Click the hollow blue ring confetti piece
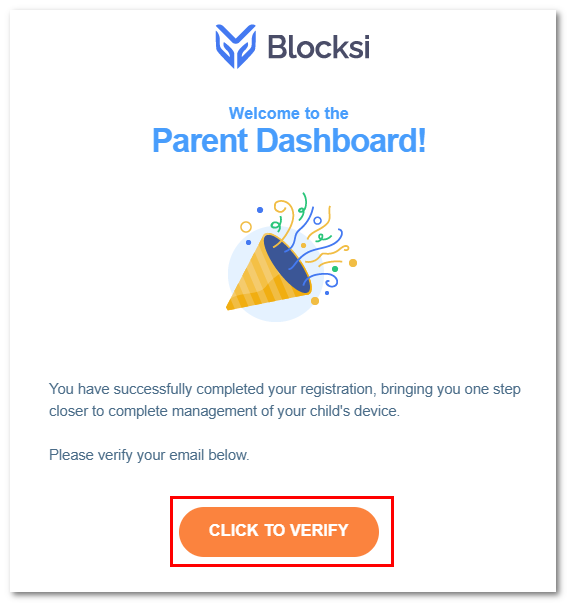This screenshot has height=603, width=567. click(x=317, y=221)
